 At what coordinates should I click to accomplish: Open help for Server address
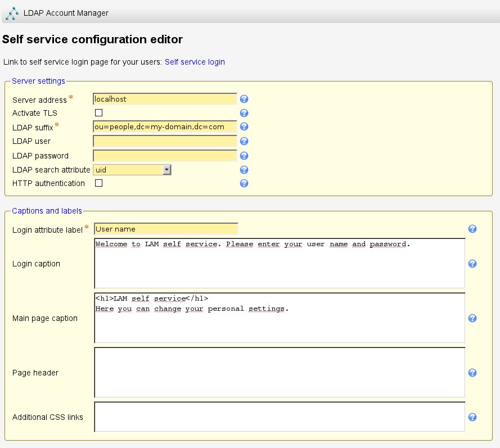[x=244, y=99]
